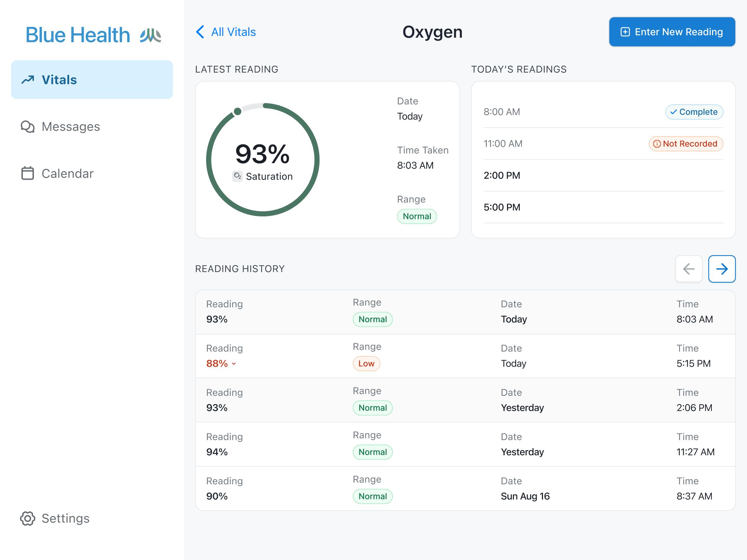Click the back chevron beside All Vitals
747x560 pixels.
[200, 32]
